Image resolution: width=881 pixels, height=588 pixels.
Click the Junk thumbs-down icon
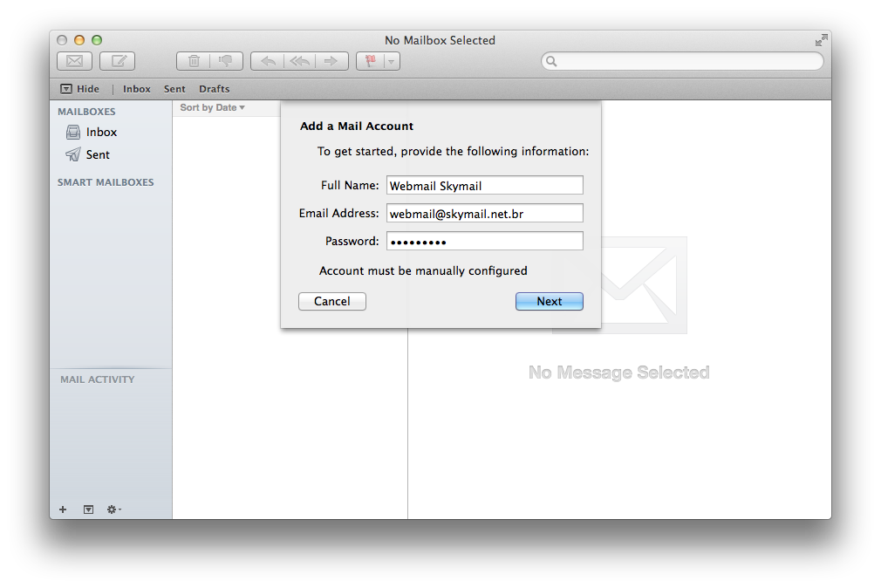click(226, 61)
